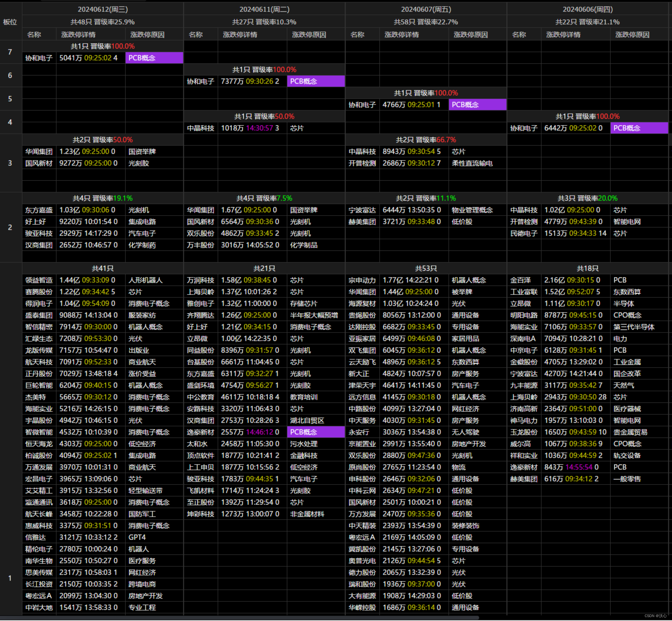Click 万丰股份 stock name

201,245
